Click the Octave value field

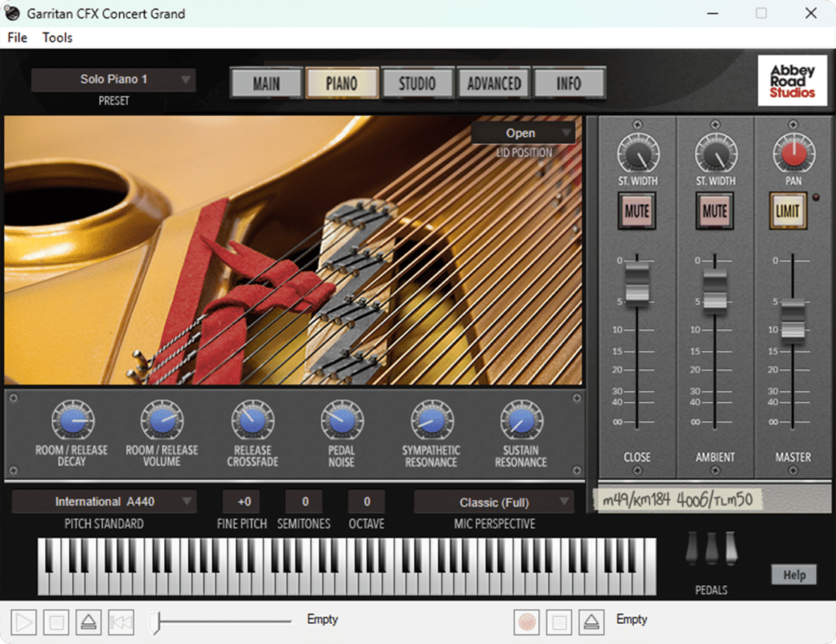pyautogui.click(x=366, y=502)
